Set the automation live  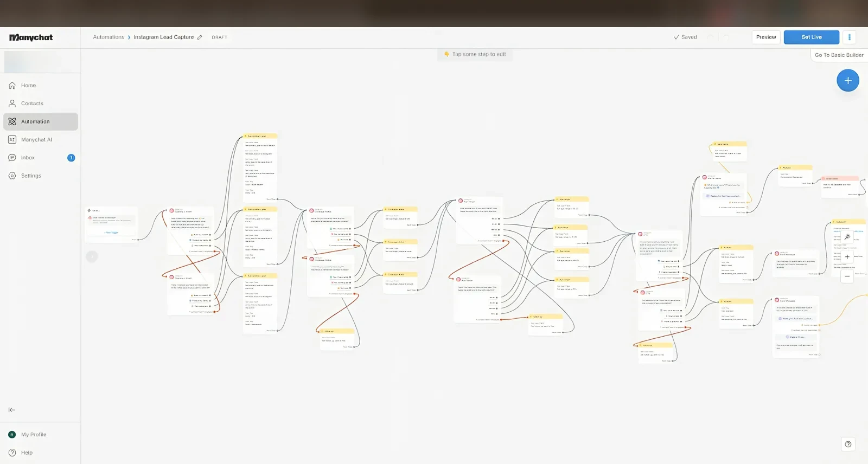point(812,37)
